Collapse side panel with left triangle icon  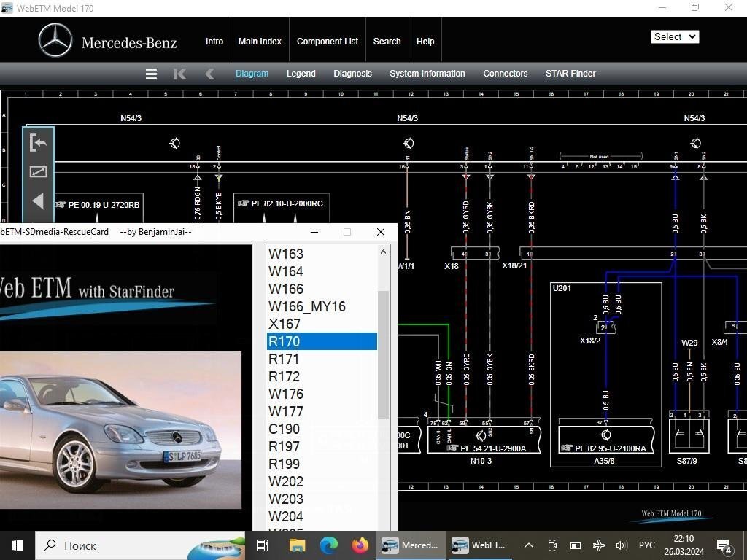(x=38, y=201)
